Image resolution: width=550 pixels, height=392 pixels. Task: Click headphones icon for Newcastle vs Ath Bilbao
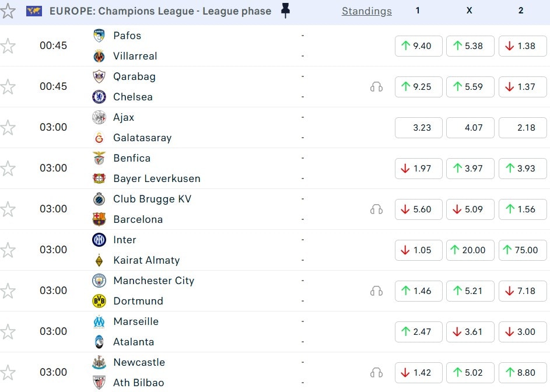(376, 373)
